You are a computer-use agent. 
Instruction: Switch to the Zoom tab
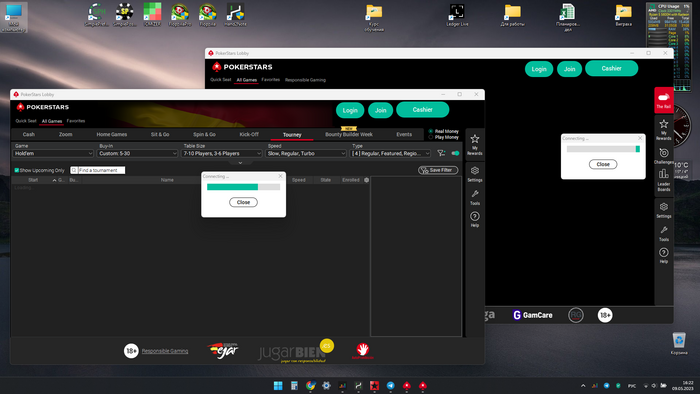[65, 134]
